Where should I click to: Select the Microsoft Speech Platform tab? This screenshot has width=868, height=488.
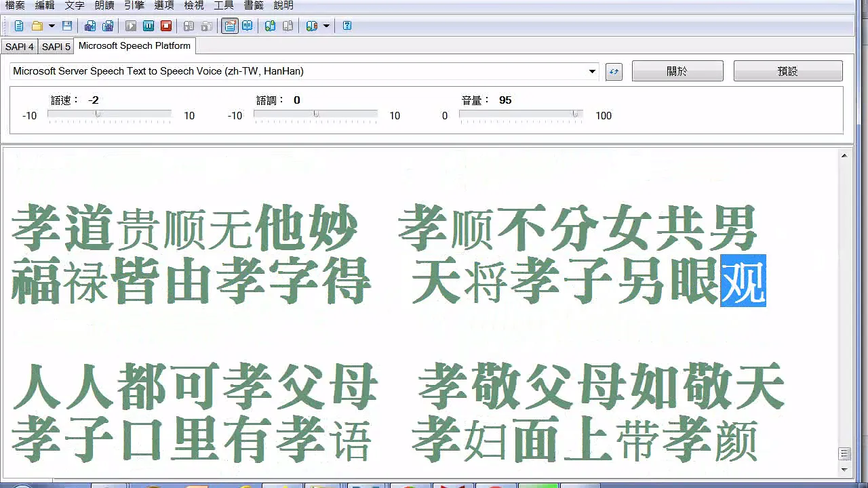click(134, 46)
